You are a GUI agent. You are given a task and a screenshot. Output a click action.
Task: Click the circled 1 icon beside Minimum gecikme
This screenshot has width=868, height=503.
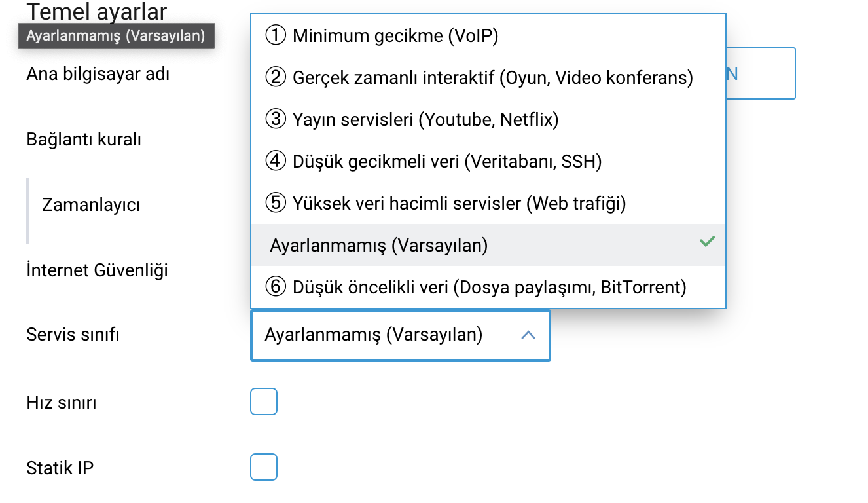coord(276,35)
